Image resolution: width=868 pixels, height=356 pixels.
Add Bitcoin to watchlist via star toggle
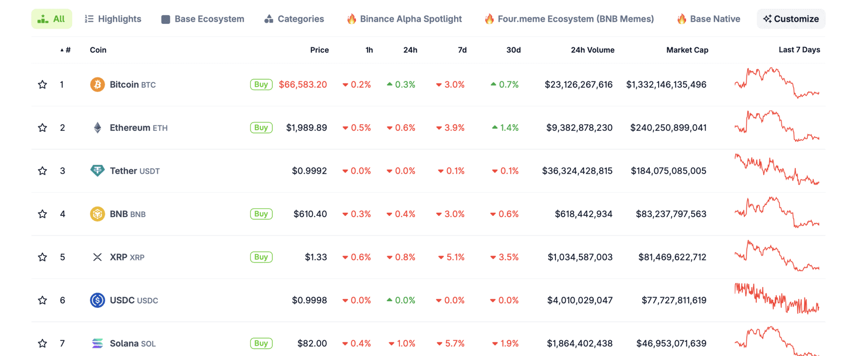pyautogui.click(x=42, y=84)
